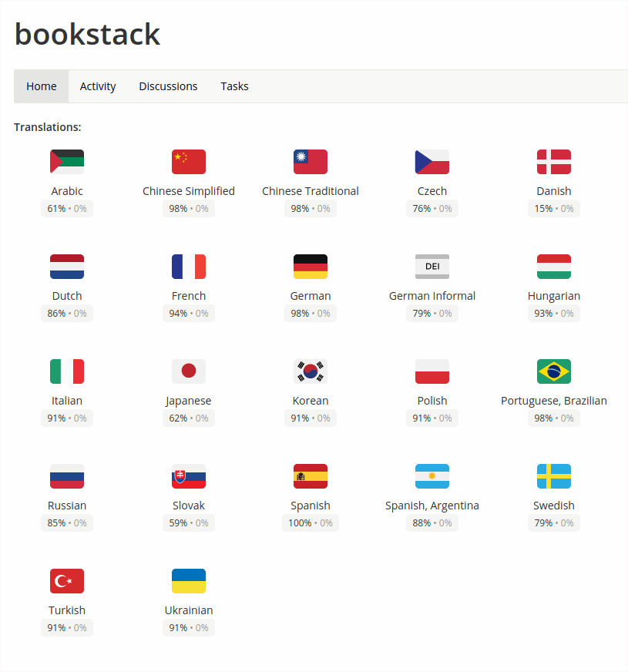
Task: Click the Turkish language name
Action: click(x=67, y=610)
